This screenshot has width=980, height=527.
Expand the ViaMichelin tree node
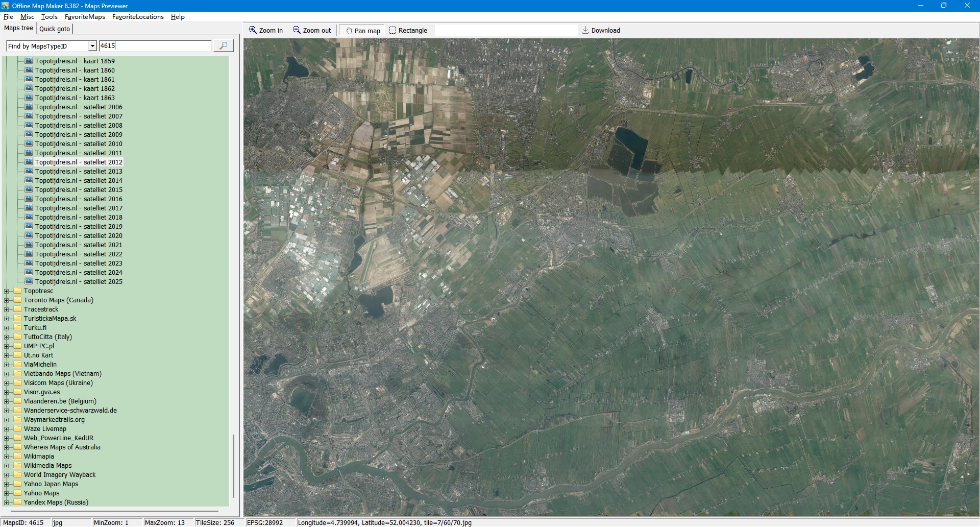point(7,365)
